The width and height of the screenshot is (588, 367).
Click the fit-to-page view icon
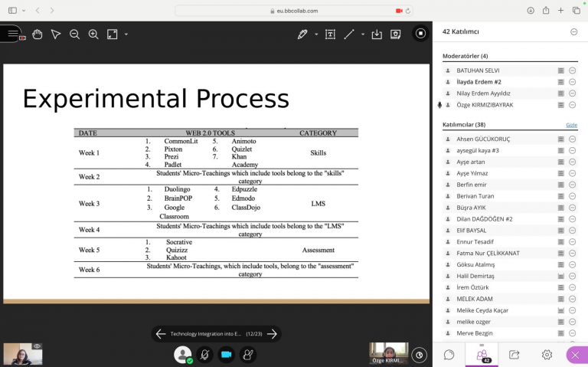click(x=112, y=34)
